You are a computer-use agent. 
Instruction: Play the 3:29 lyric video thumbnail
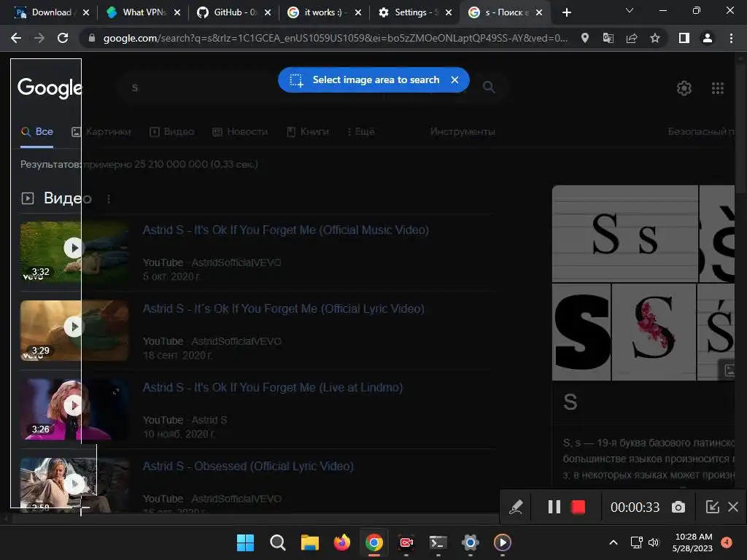[74, 330]
